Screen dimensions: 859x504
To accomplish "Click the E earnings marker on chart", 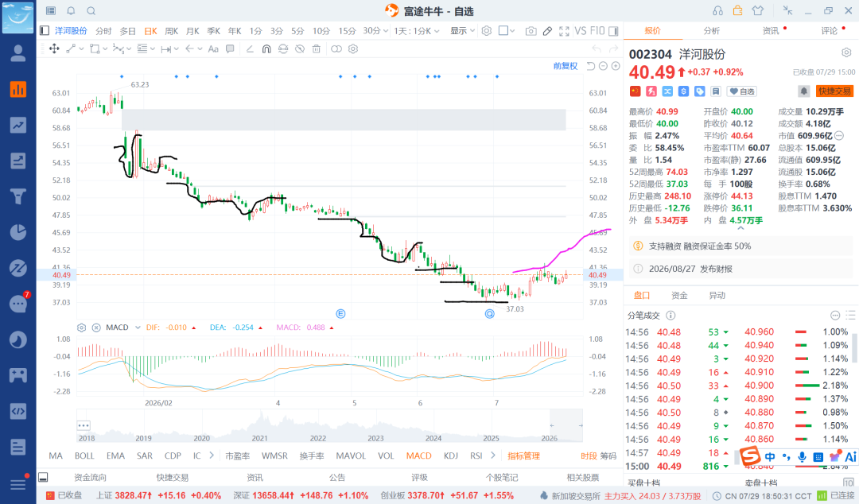I will tap(340, 314).
